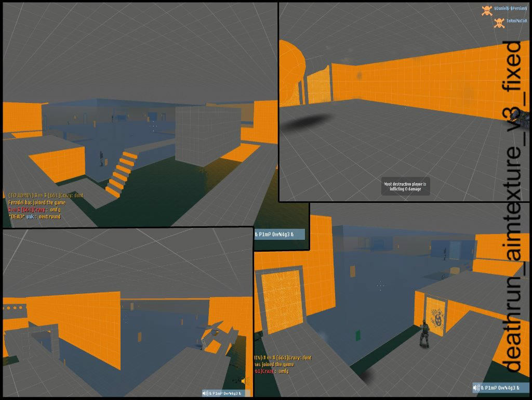Select the player name TeRmiNaToR

517,21
